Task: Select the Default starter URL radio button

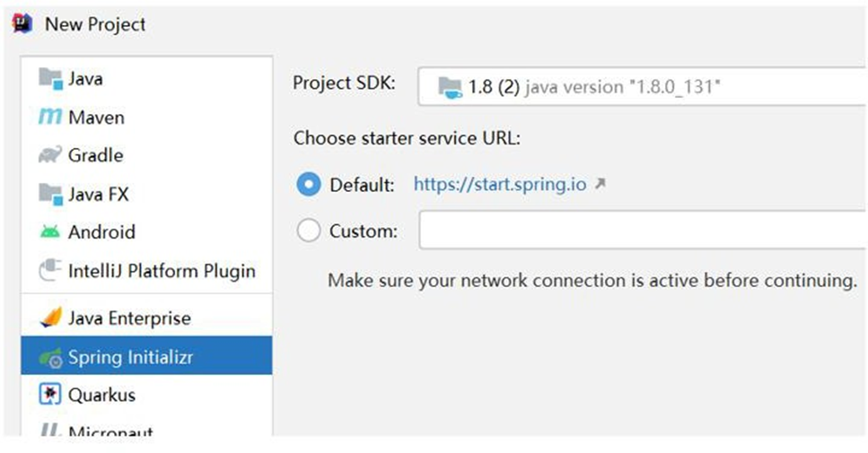Action: pos(308,186)
